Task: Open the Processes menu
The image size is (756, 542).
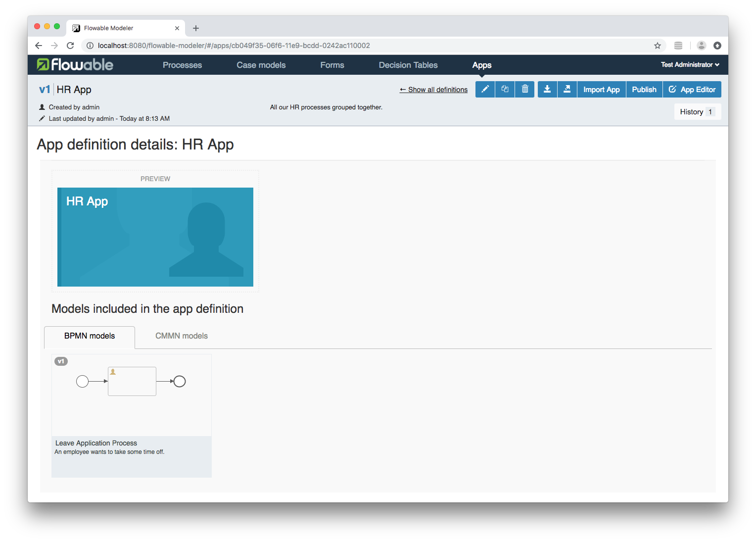Action: click(x=182, y=65)
